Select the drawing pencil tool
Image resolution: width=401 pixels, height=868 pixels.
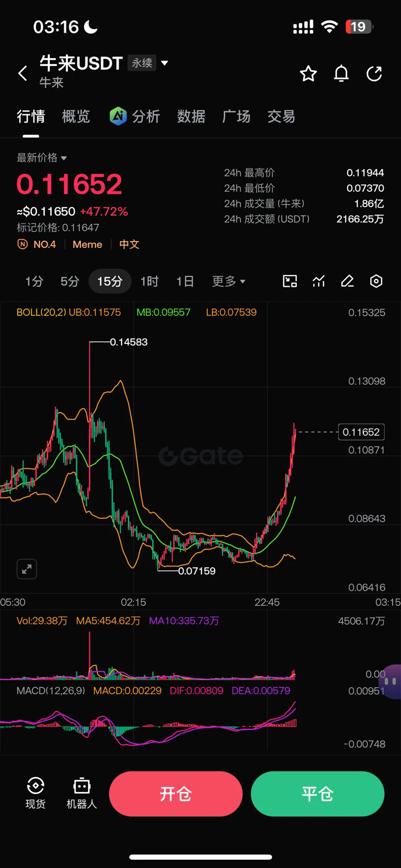[347, 281]
